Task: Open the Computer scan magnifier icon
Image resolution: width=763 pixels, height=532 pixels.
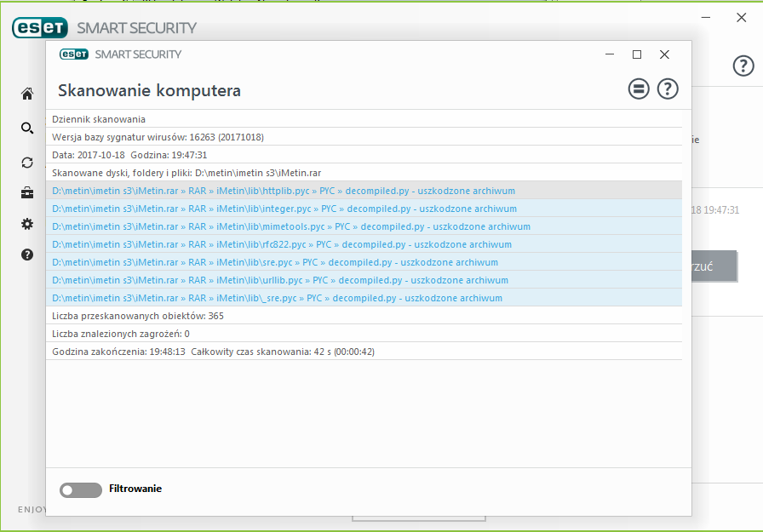Action: pos(27,128)
